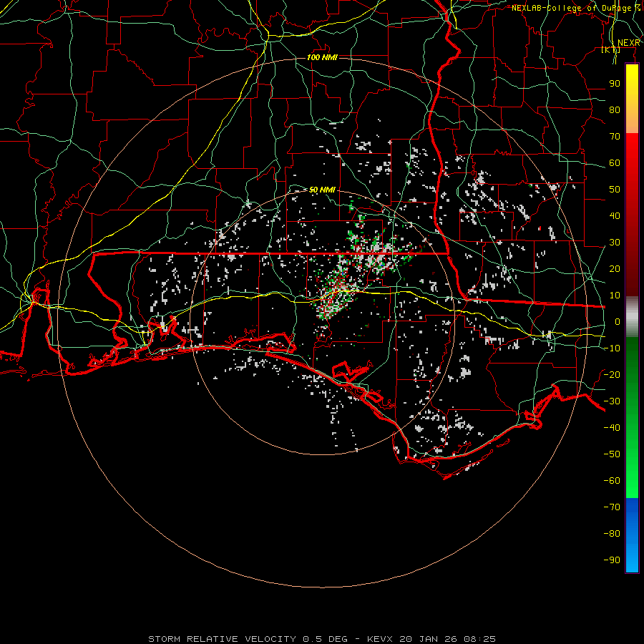The image size is (644, 644).
Task: Click the -90 value on the velocity scale
Action: click(612, 560)
